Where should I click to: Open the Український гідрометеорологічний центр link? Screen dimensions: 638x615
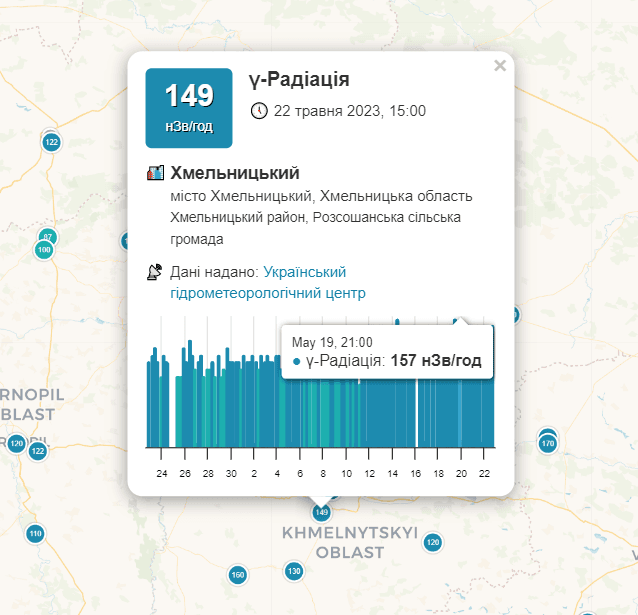click(268, 282)
